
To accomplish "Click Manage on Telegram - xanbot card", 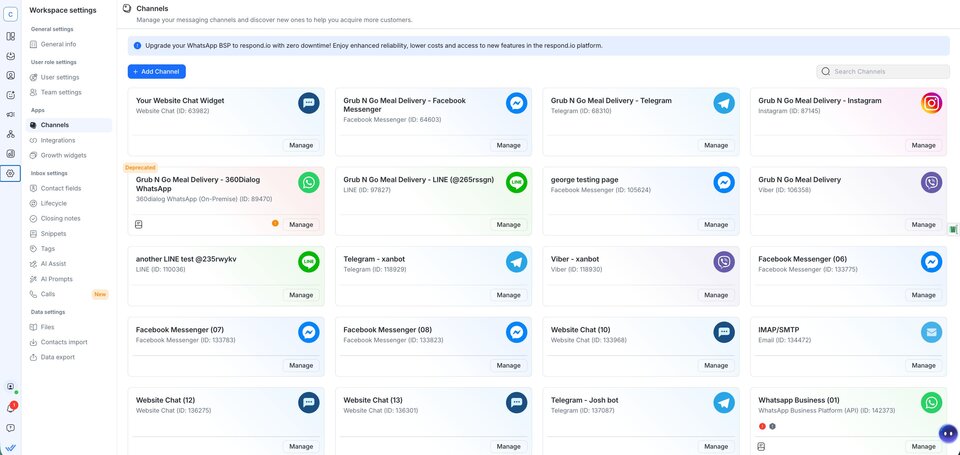I will pyautogui.click(x=509, y=295).
